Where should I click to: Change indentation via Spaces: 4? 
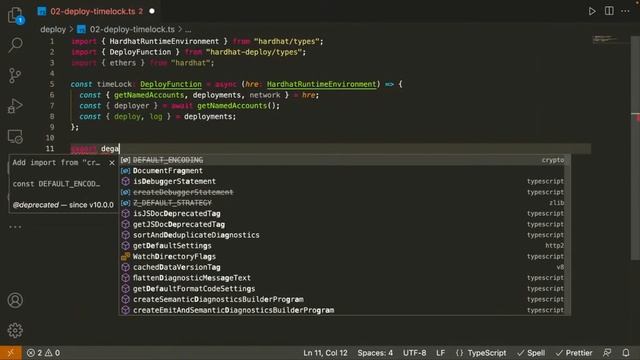pos(375,353)
